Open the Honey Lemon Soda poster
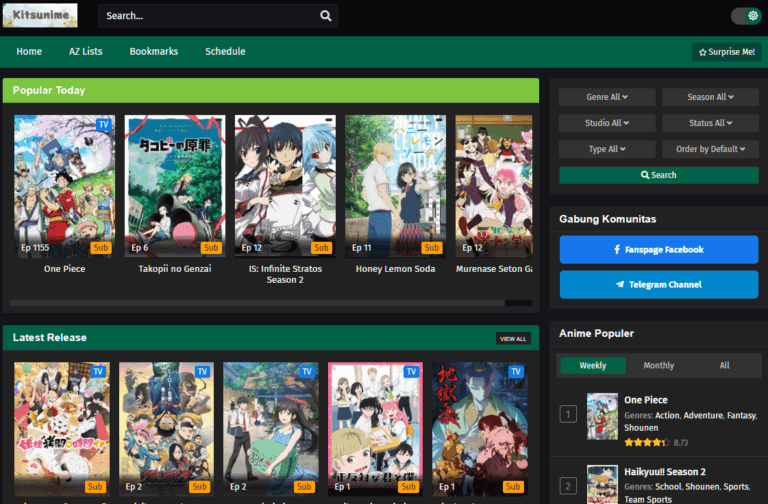This screenshot has height=504, width=768. [x=395, y=186]
